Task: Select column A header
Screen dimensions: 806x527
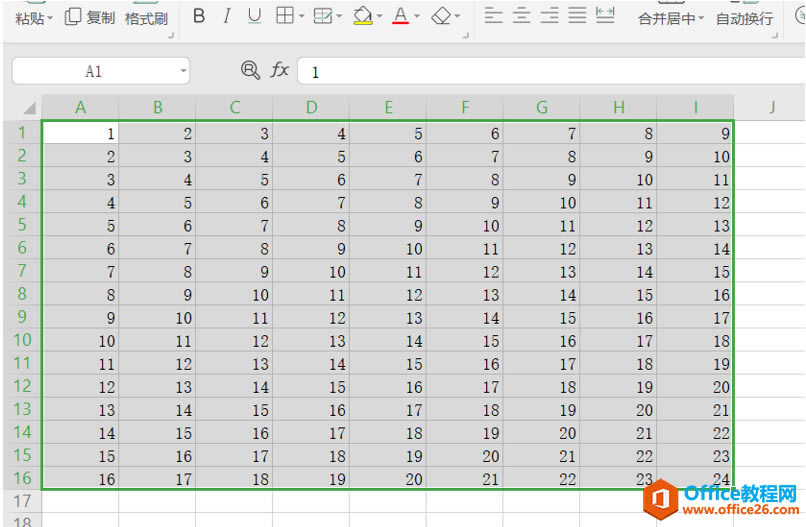Action: pyautogui.click(x=80, y=107)
